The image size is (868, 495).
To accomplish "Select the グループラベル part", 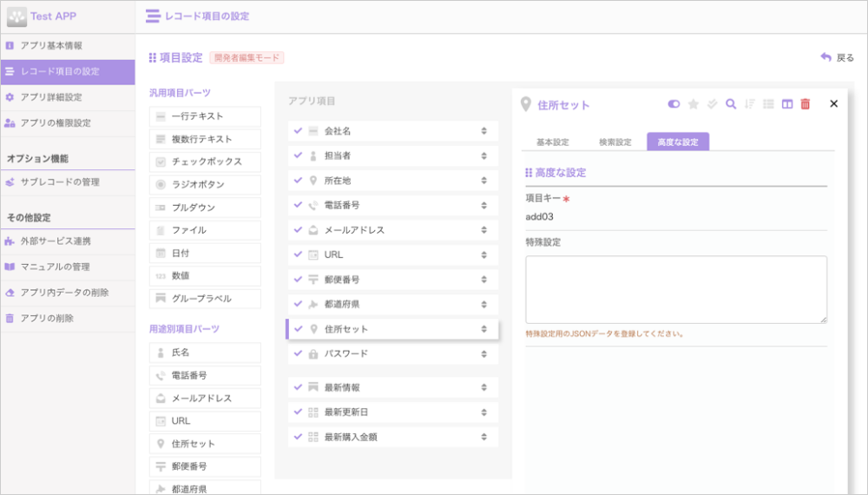I will click(205, 299).
